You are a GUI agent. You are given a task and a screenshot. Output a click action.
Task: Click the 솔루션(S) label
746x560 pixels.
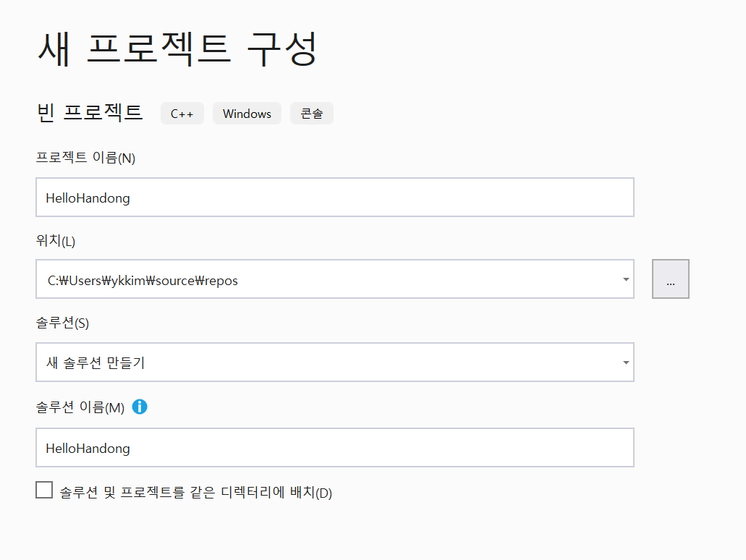(x=62, y=323)
